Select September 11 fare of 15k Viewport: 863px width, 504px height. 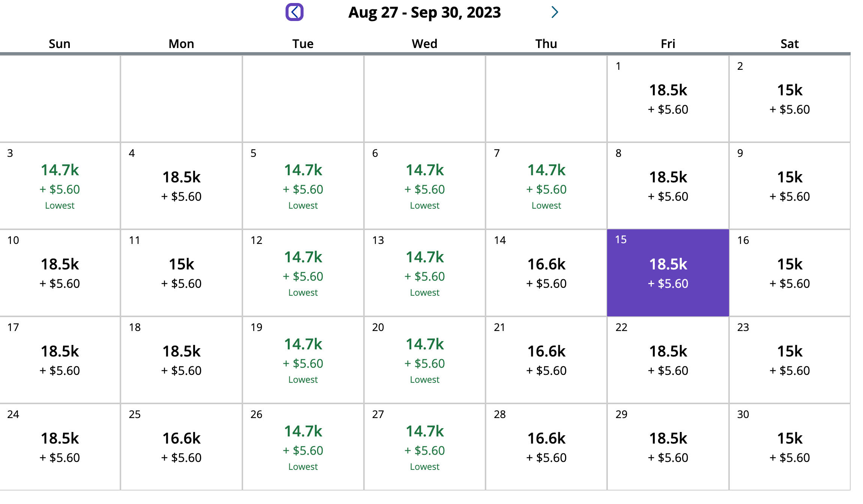[182, 273]
